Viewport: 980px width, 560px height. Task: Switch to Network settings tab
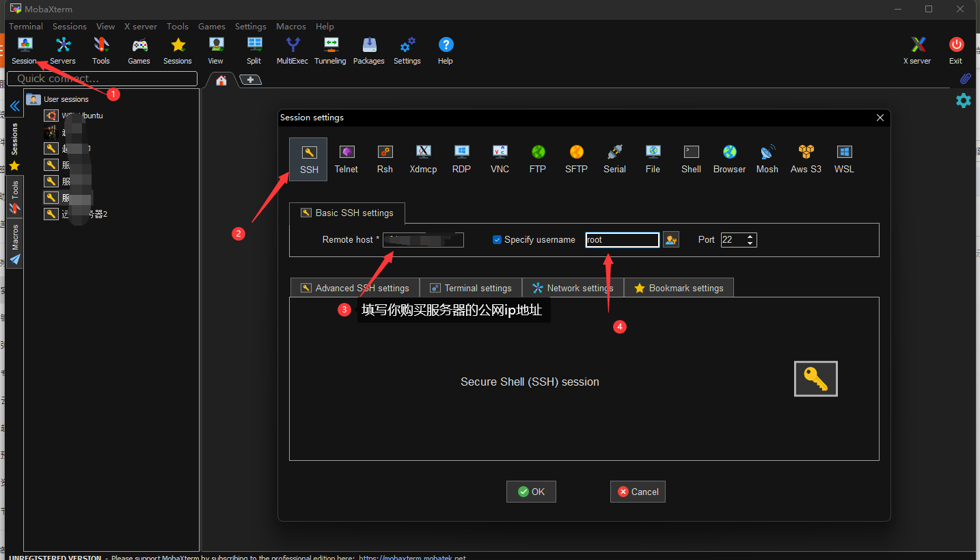573,288
